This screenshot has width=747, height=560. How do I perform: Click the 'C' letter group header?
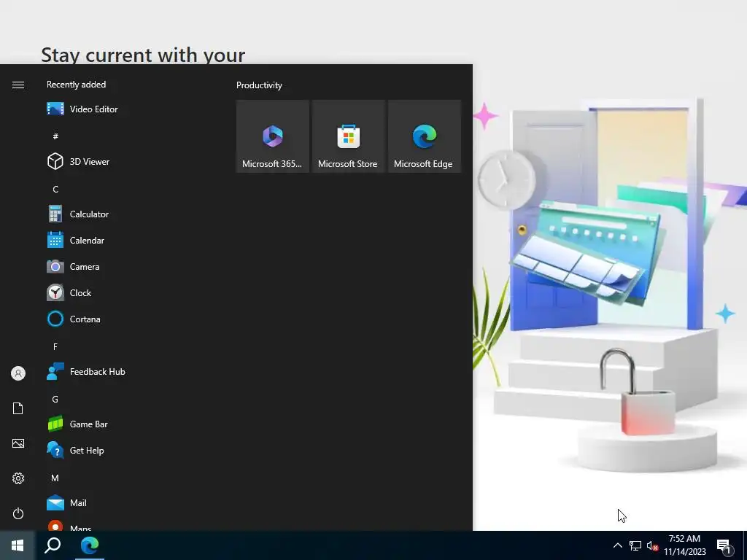tap(55, 189)
